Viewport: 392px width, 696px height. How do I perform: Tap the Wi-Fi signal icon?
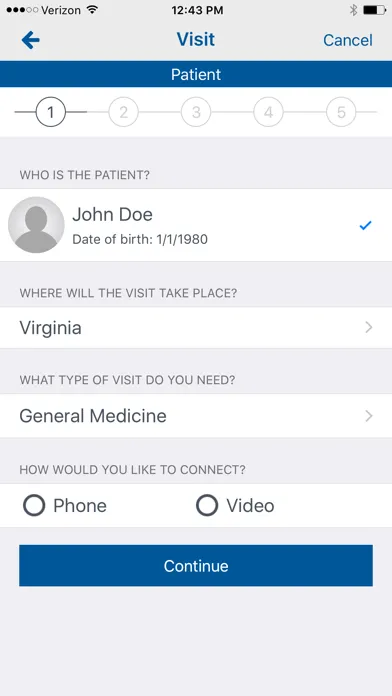point(92,10)
